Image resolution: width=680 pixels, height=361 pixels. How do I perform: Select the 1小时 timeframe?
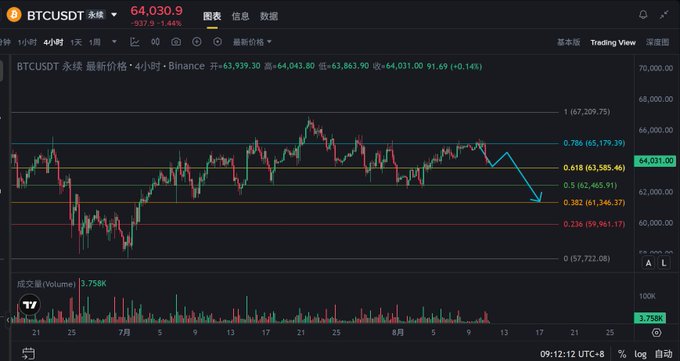[x=27, y=42]
